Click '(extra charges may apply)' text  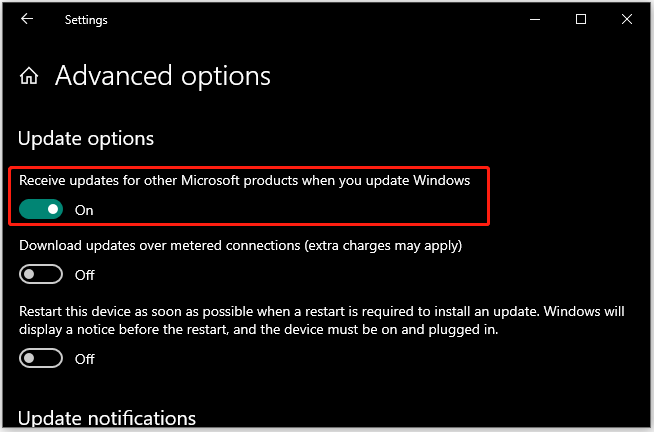point(383,246)
